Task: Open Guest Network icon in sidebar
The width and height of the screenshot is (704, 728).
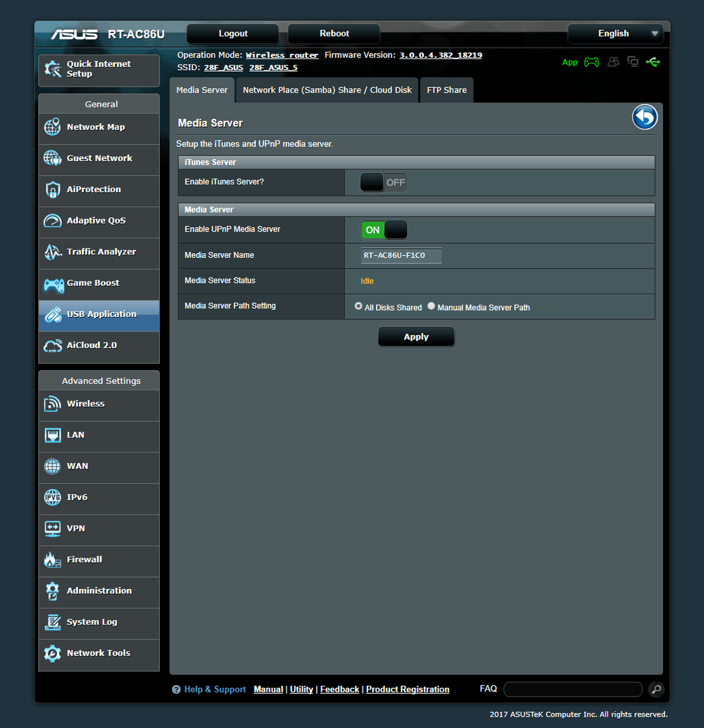Action: (x=52, y=158)
